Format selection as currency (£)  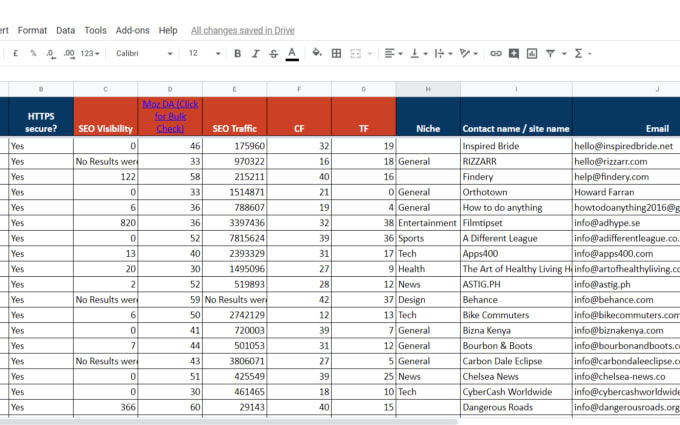[16, 53]
